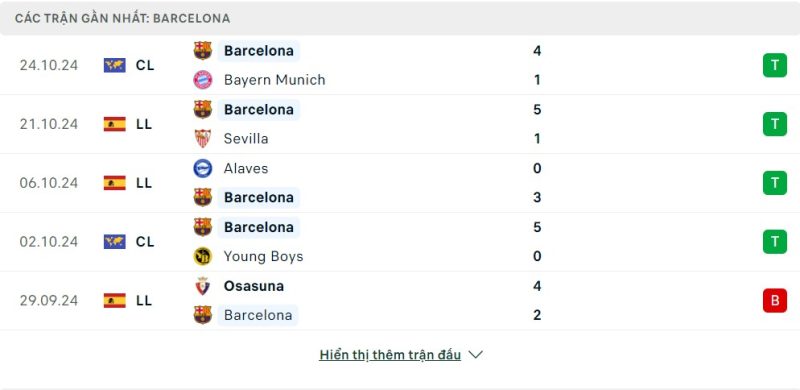Click Barcelona crest in Bayern Munich match
Screen dimensions: 800x390
tap(203, 51)
